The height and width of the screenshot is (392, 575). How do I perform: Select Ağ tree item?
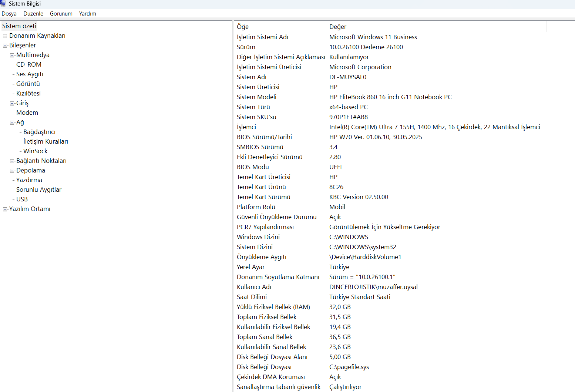[x=20, y=122]
